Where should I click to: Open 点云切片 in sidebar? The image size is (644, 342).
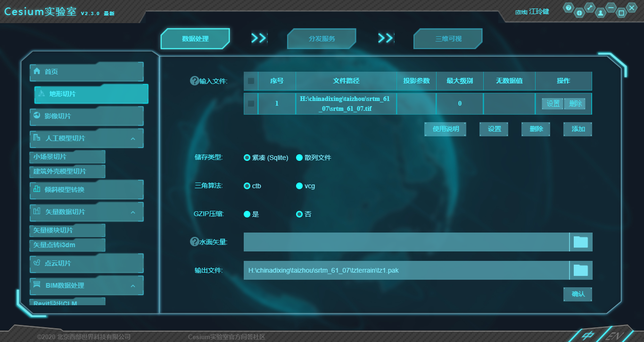click(x=87, y=263)
